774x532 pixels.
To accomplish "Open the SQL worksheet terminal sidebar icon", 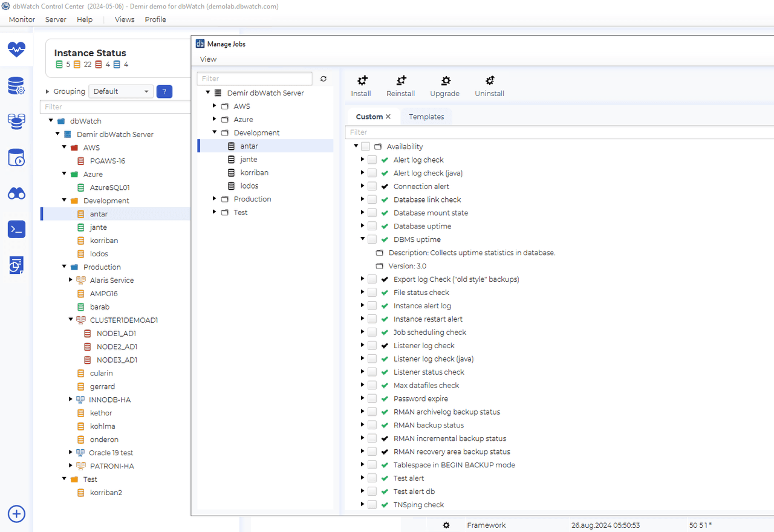I will 16,229.
